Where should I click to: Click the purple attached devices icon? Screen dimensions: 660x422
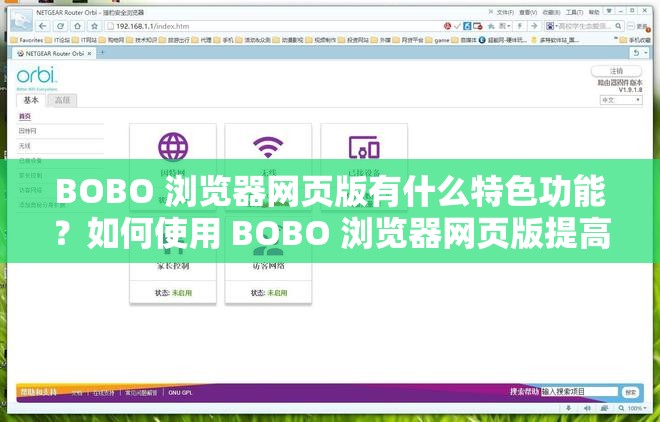364,147
